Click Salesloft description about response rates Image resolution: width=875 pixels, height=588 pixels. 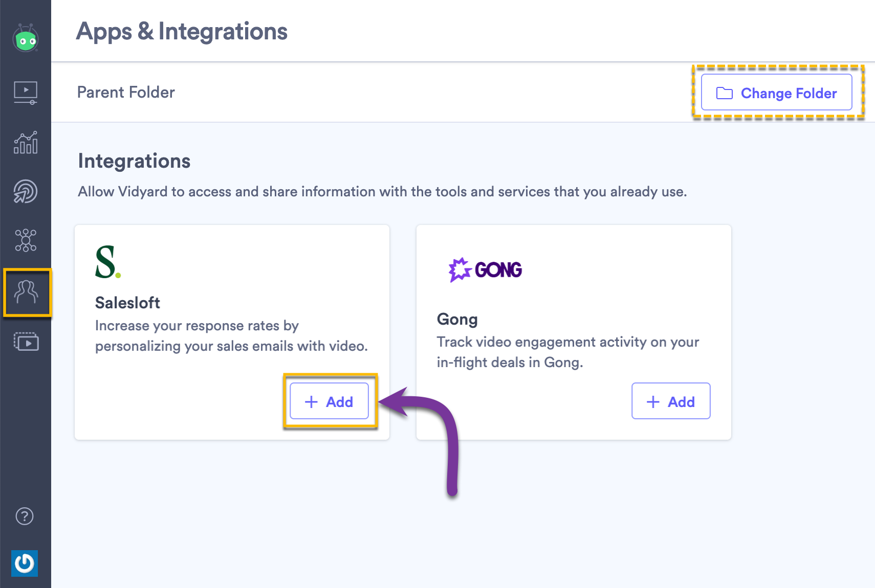pos(231,336)
